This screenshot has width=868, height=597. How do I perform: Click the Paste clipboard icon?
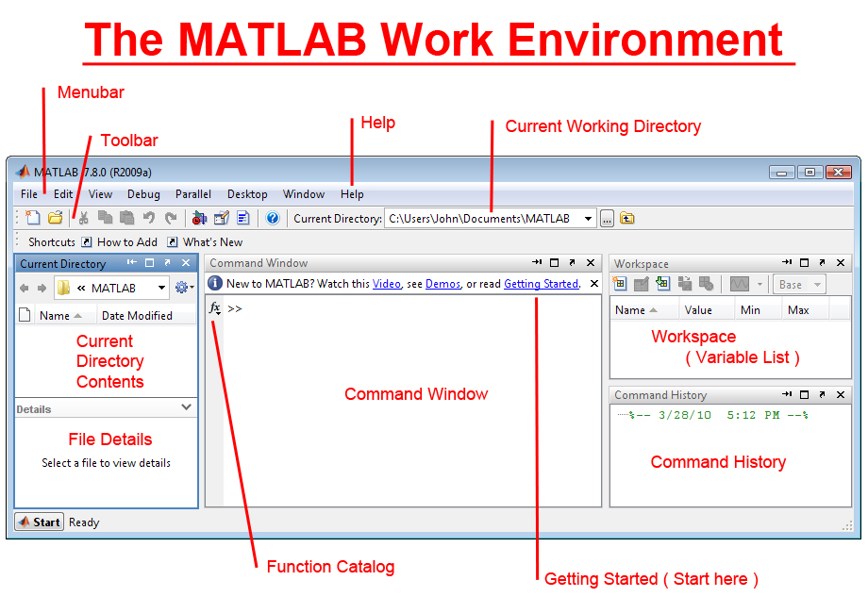tap(127, 218)
